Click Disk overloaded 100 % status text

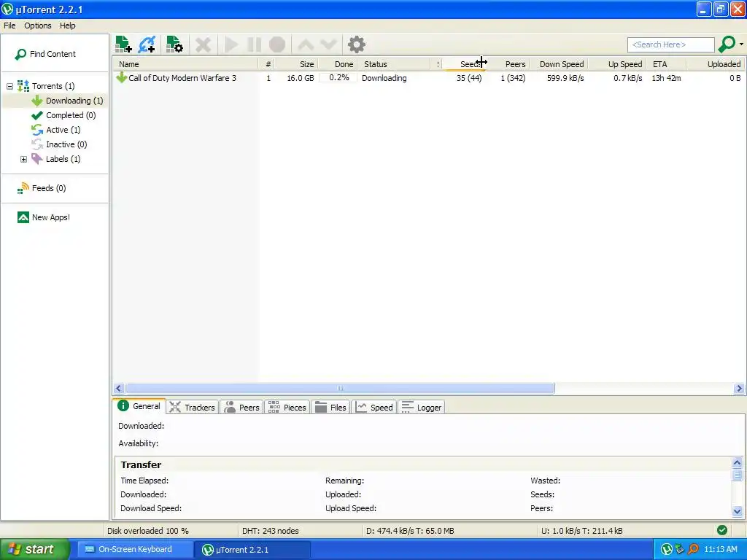147,531
